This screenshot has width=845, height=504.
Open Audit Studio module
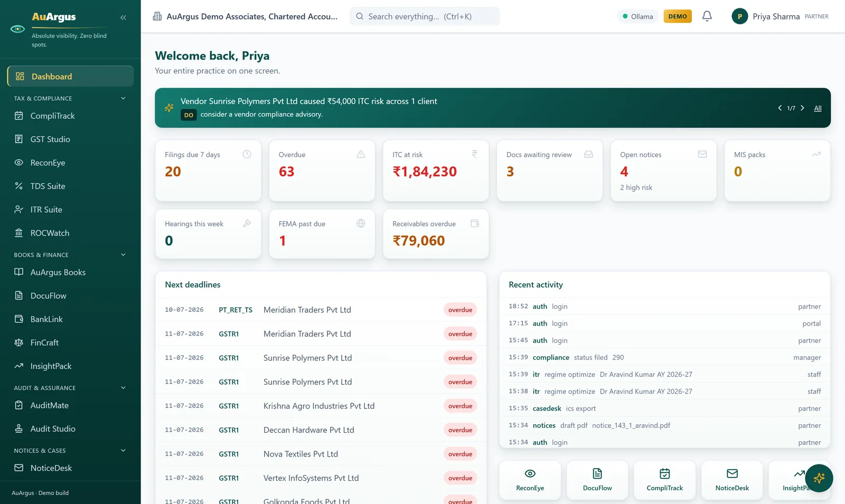70,429
